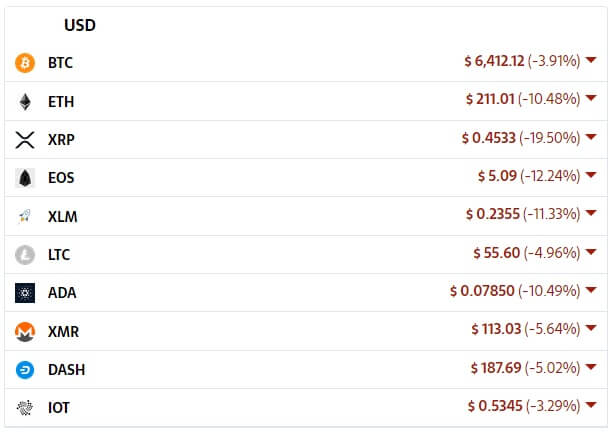Click the orange Monero XMR icon
This screenshot has height=433, width=613.
coord(25,331)
